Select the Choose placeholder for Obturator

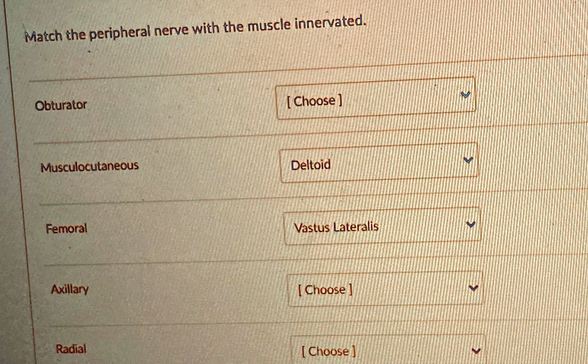tap(314, 100)
